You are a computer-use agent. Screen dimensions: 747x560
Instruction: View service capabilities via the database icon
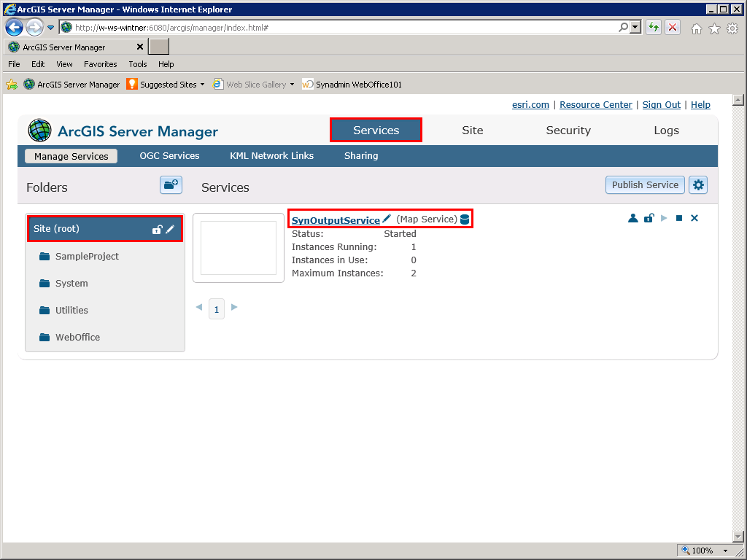click(465, 218)
